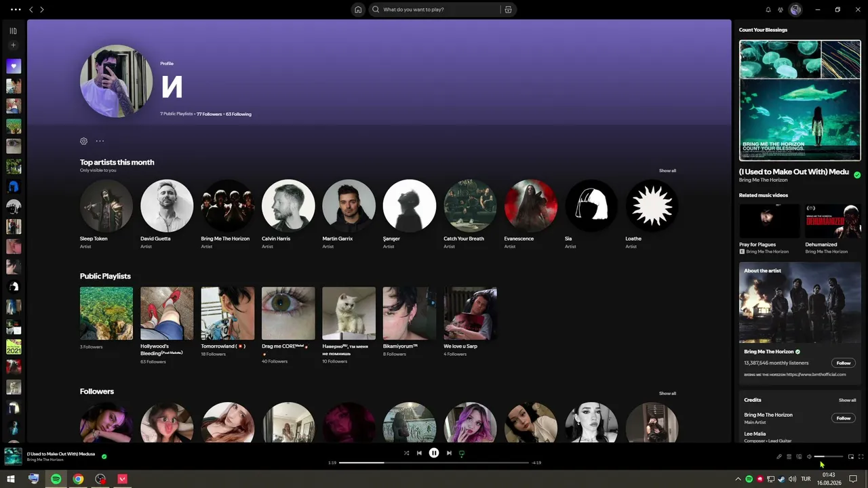
Task: Open the Windows system volume tray icon
Action: tap(792, 479)
